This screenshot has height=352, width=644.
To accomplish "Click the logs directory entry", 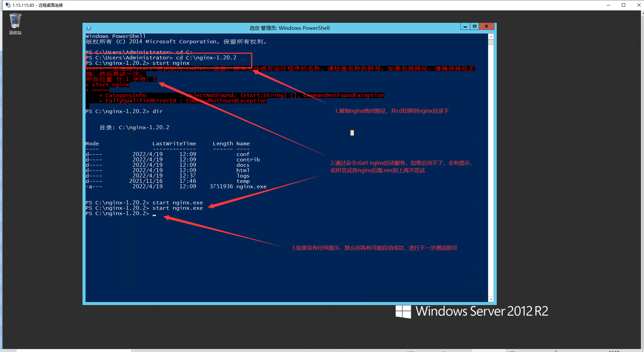I will pyautogui.click(x=243, y=176).
